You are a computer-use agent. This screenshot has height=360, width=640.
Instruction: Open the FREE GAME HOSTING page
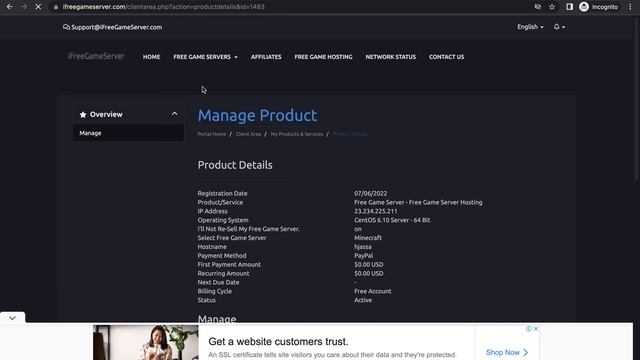[323, 57]
